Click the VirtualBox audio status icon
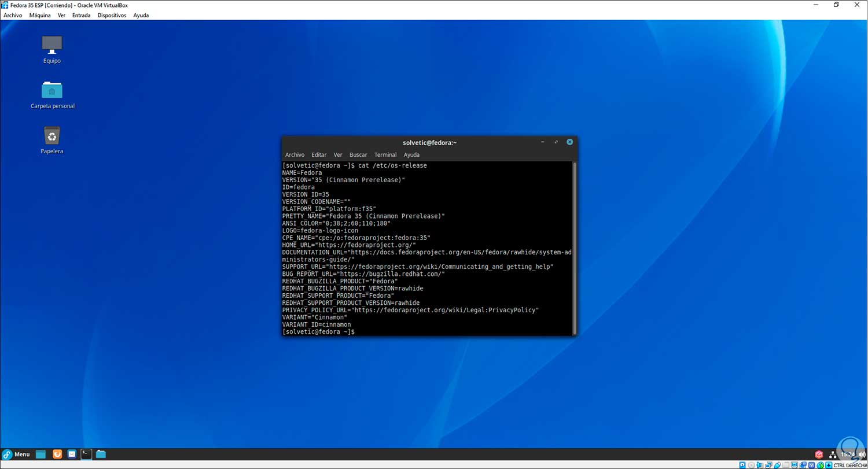The height and width of the screenshot is (469, 868). (x=760, y=465)
